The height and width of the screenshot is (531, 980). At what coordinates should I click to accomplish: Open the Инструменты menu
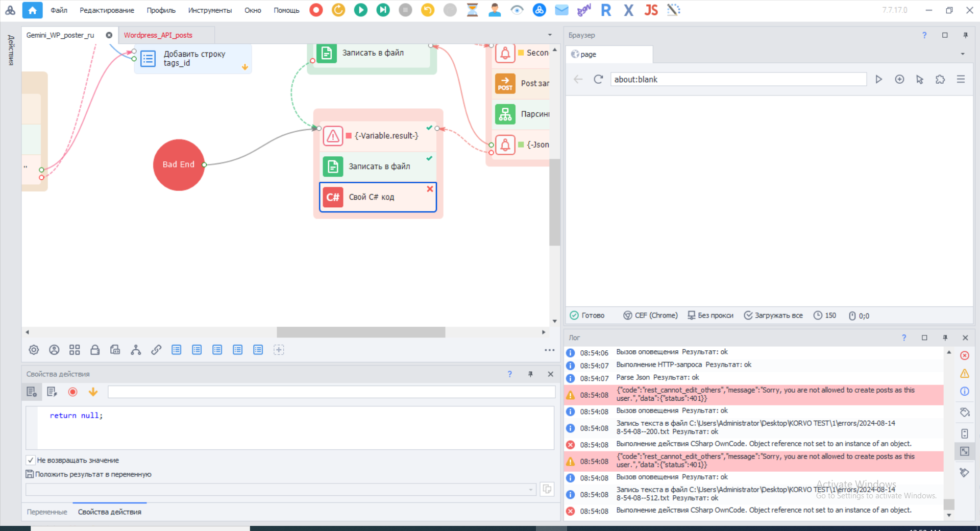210,10
